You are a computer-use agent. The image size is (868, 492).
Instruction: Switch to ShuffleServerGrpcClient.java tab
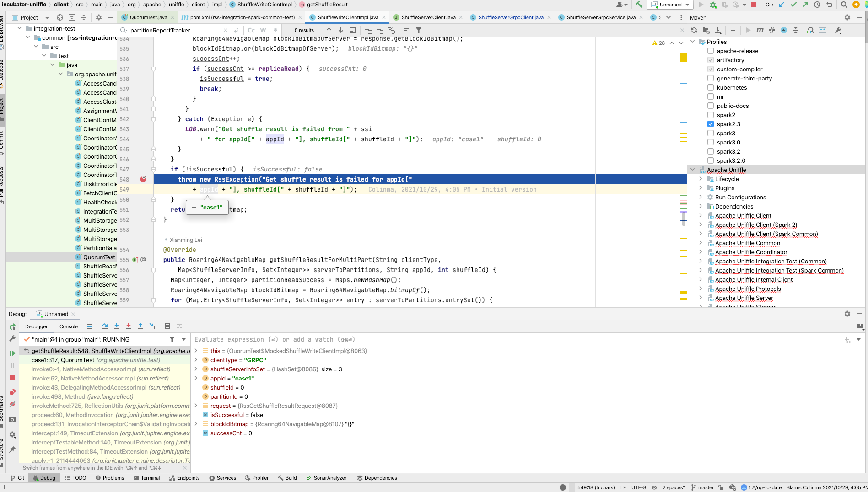[511, 17]
